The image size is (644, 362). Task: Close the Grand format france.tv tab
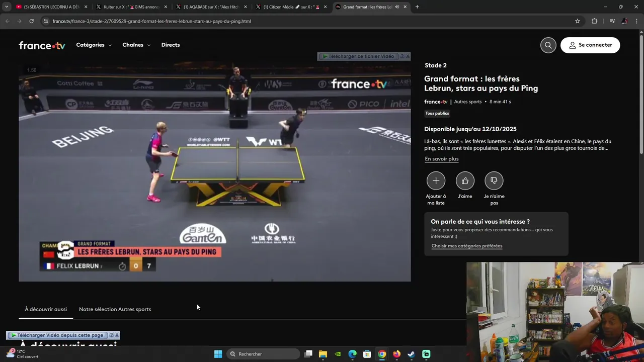[x=405, y=7]
